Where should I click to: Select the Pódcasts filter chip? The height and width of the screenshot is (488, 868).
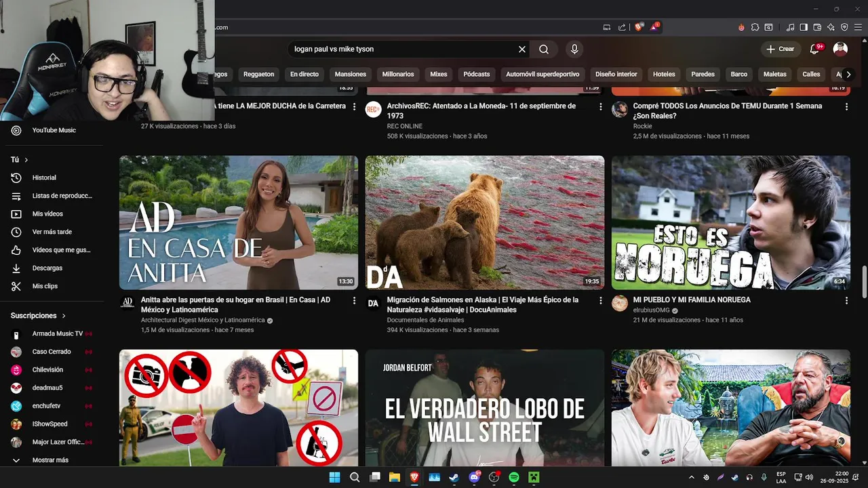(476, 75)
